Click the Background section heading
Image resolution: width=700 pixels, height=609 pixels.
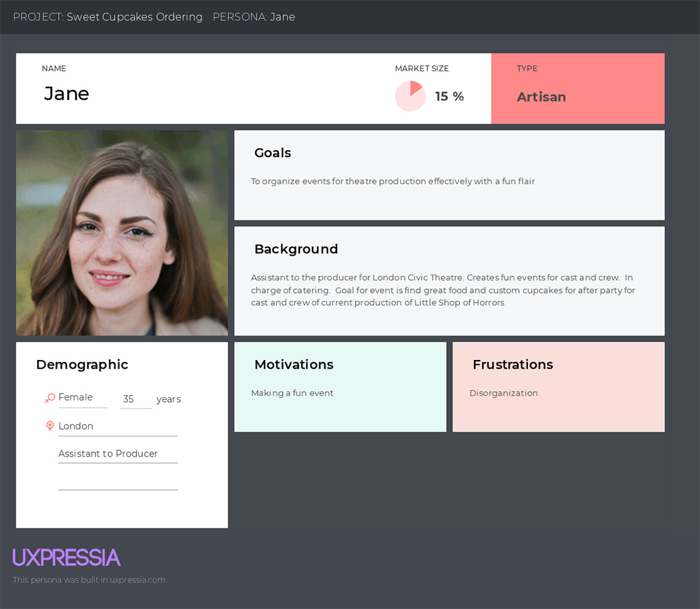point(296,249)
